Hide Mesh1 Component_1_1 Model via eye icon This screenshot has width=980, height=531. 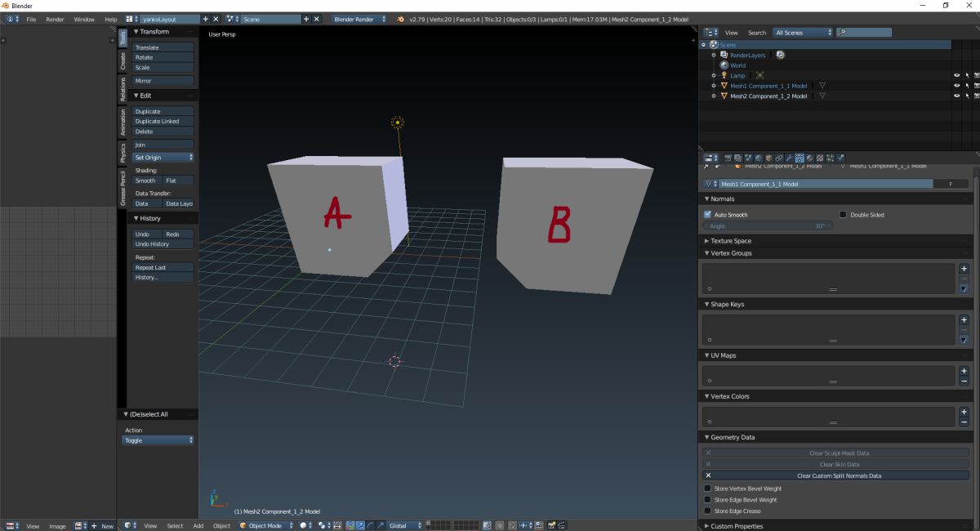pos(956,86)
